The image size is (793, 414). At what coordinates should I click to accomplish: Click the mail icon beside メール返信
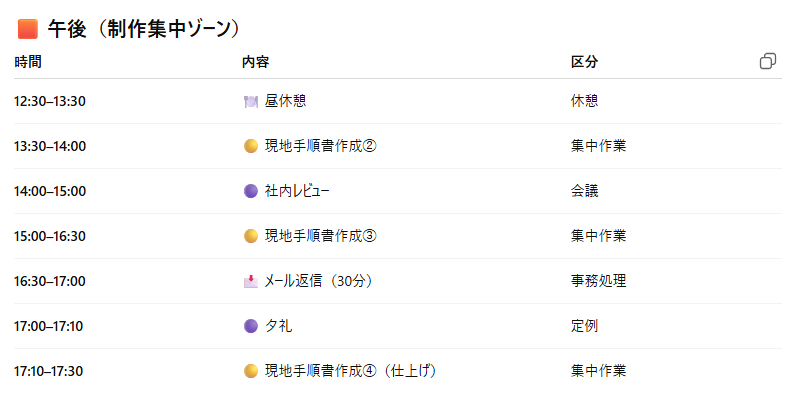(251, 281)
